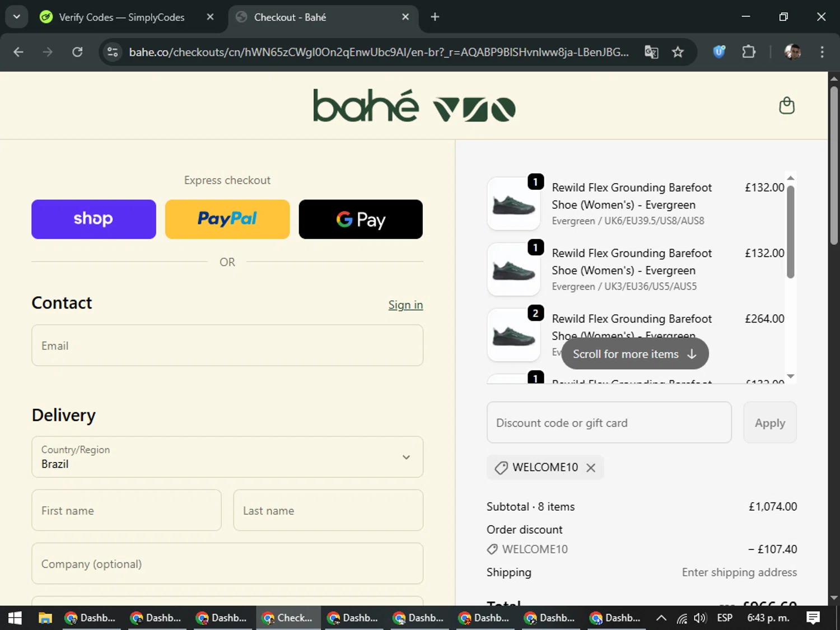Image resolution: width=840 pixels, height=630 pixels.
Task: Click the Express checkout heading
Action: [227, 180]
